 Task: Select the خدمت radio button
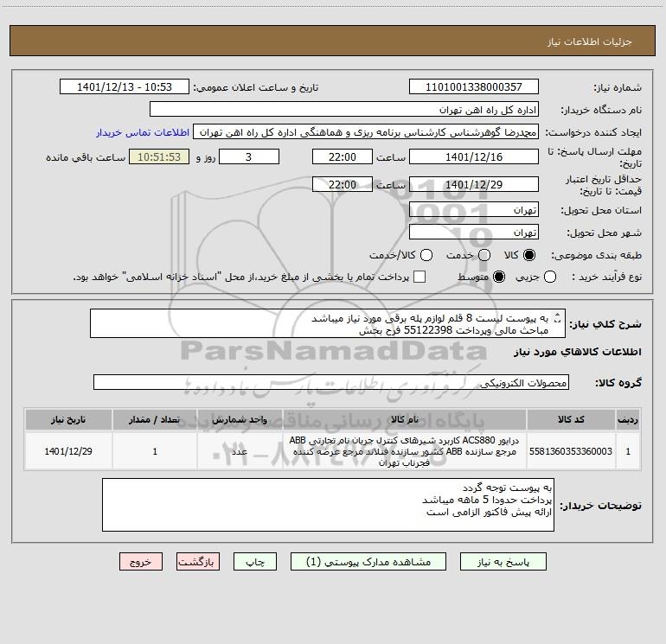484,255
